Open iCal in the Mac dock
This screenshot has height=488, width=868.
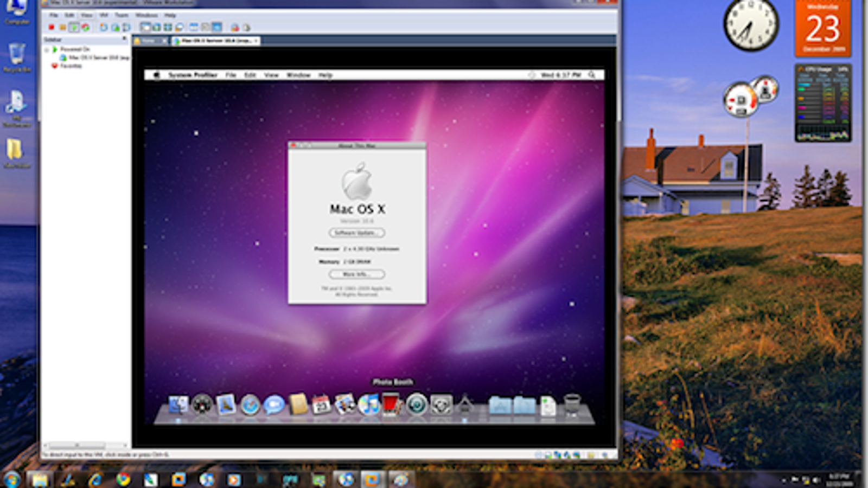pos(321,404)
